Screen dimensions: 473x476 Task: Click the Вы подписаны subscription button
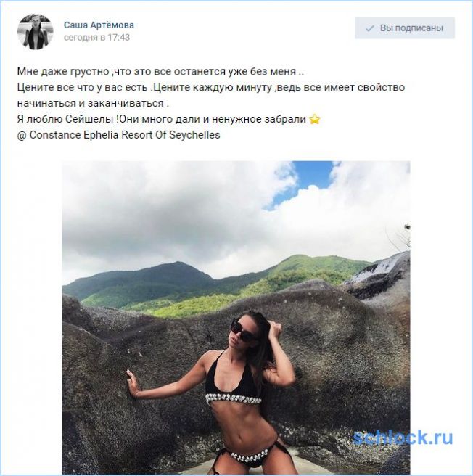coord(404,28)
